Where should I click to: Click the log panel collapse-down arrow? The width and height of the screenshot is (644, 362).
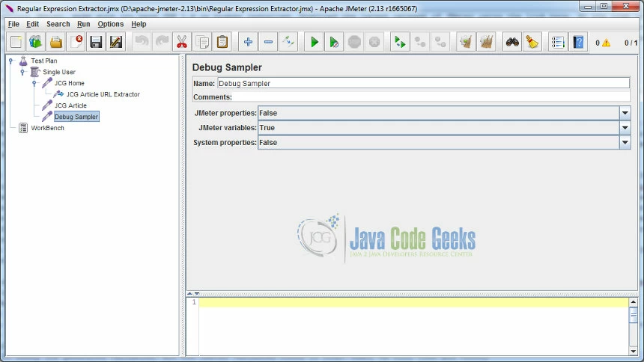(197, 293)
